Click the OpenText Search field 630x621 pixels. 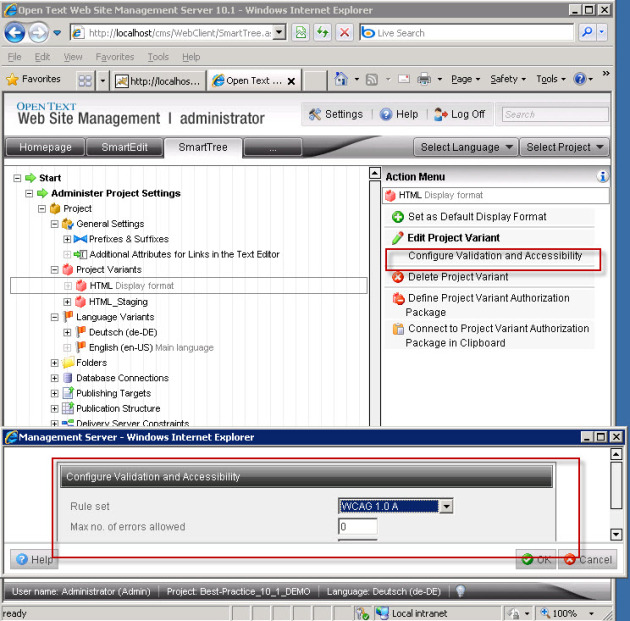pyautogui.click(x=555, y=114)
